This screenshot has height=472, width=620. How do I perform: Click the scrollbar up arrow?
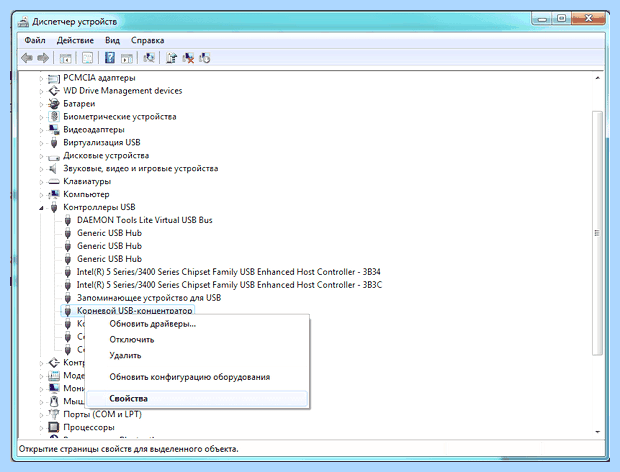pos(597,78)
